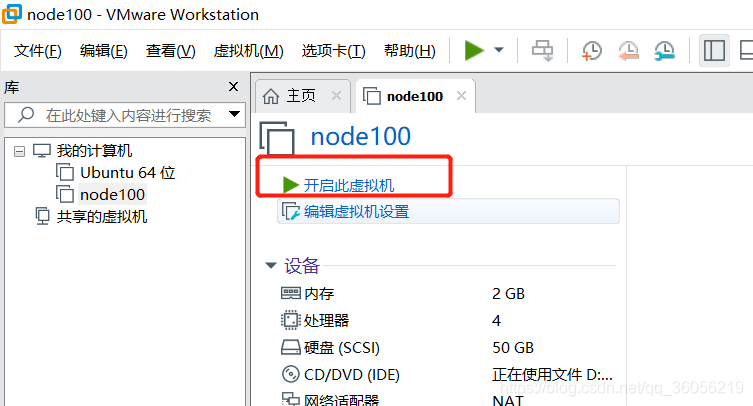Viewport: 753px width, 406px height.
Task: Collapse the 我的计算机 tree node
Action: pos(19,151)
